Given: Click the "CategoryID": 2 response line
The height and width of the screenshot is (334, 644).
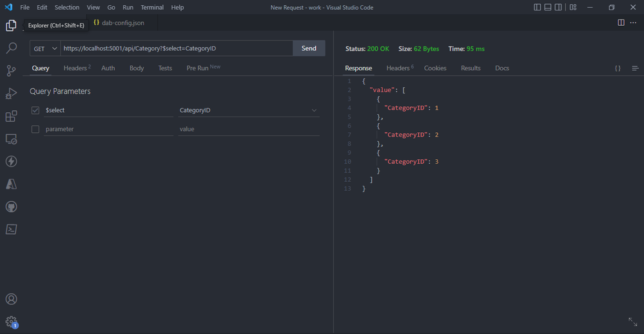Looking at the screenshot, I should point(411,135).
